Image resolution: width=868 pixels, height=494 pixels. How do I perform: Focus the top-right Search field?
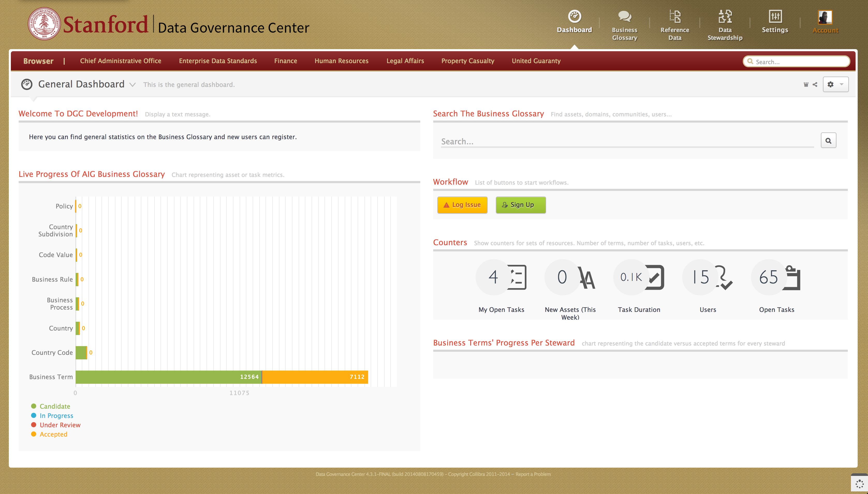point(796,61)
